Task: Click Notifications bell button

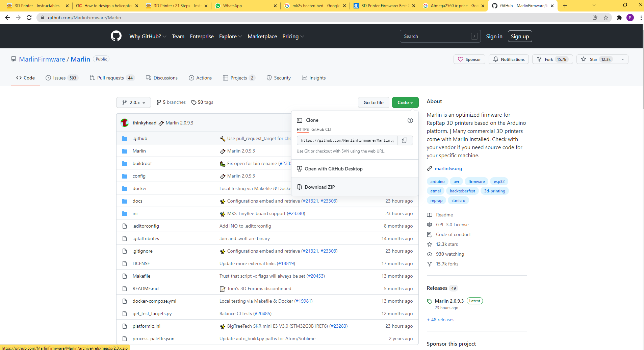Action: click(509, 59)
